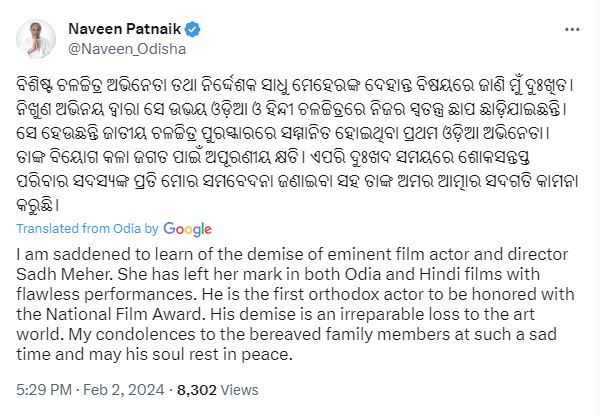This screenshot has height=415, width=611.
Task: Click the "Translated from Odia by" label
Action: (x=86, y=229)
